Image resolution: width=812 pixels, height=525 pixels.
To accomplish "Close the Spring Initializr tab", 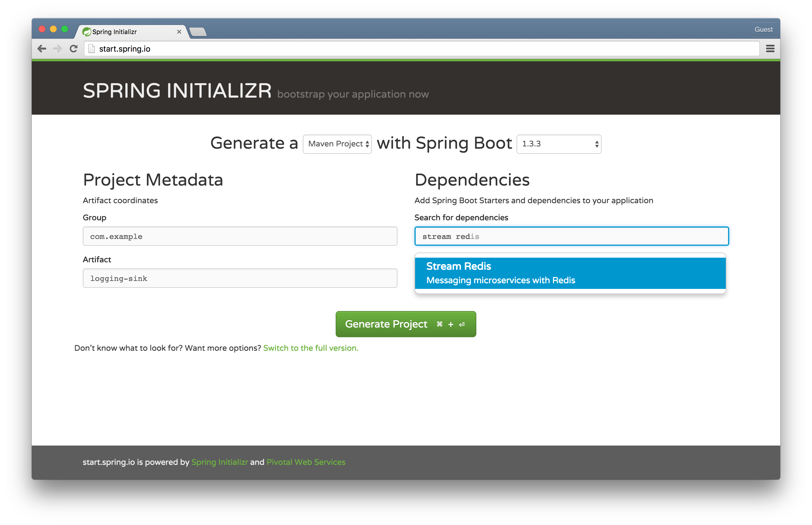I will (x=179, y=32).
